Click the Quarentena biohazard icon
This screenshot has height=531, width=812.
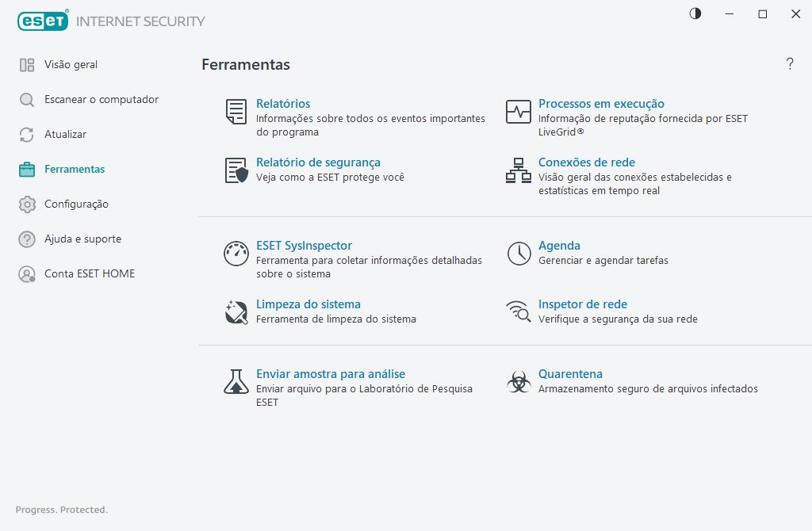coord(519,382)
